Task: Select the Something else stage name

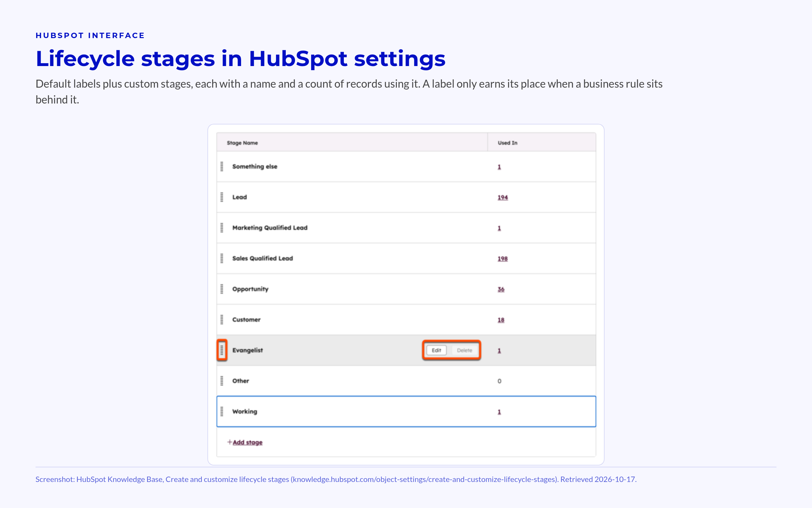Action: click(x=255, y=166)
